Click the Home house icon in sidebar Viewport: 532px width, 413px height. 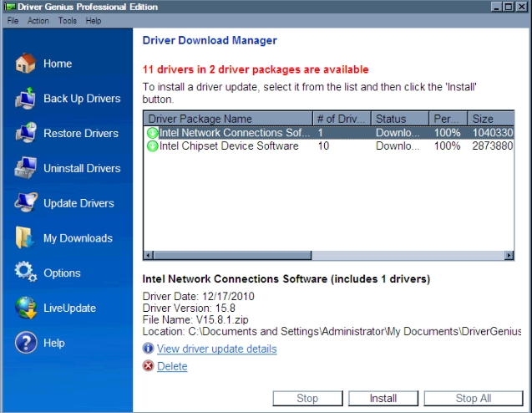26,64
